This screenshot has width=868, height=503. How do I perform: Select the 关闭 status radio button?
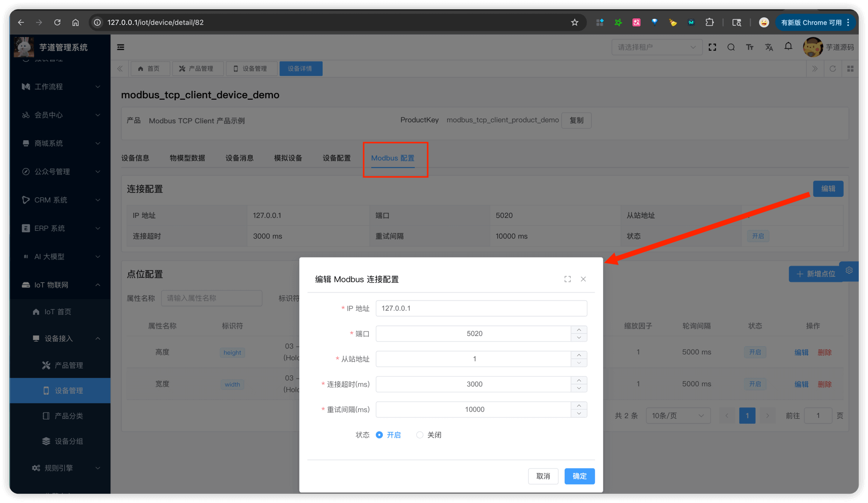420,435
